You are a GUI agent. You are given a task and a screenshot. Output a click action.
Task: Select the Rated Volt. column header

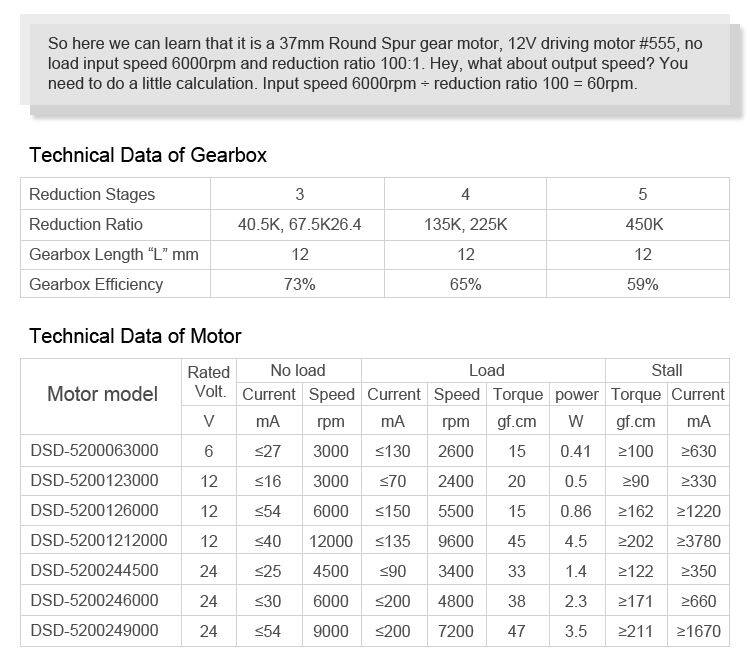tap(208, 381)
